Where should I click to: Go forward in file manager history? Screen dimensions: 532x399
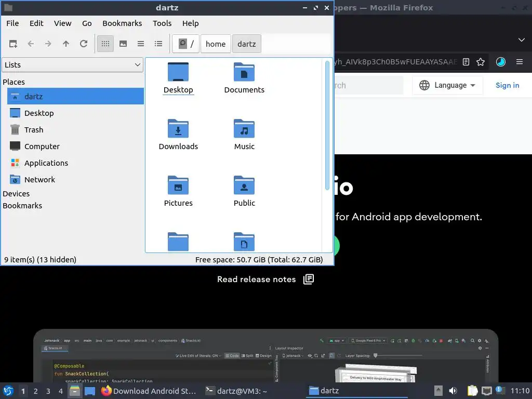48,44
